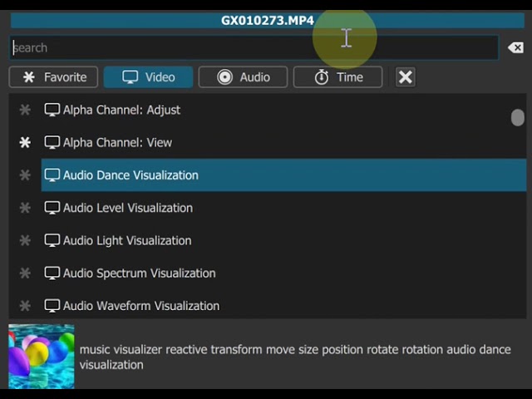Screen dimensions: 532x399
Task: Click monitor icon beside Audio Dance Visualization
Action: [52, 175]
